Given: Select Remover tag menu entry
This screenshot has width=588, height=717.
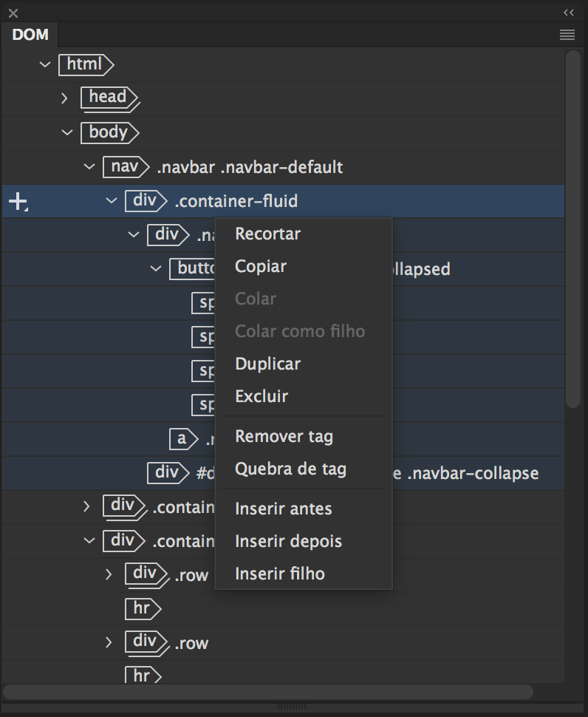Looking at the screenshot, I should point(284,436).
